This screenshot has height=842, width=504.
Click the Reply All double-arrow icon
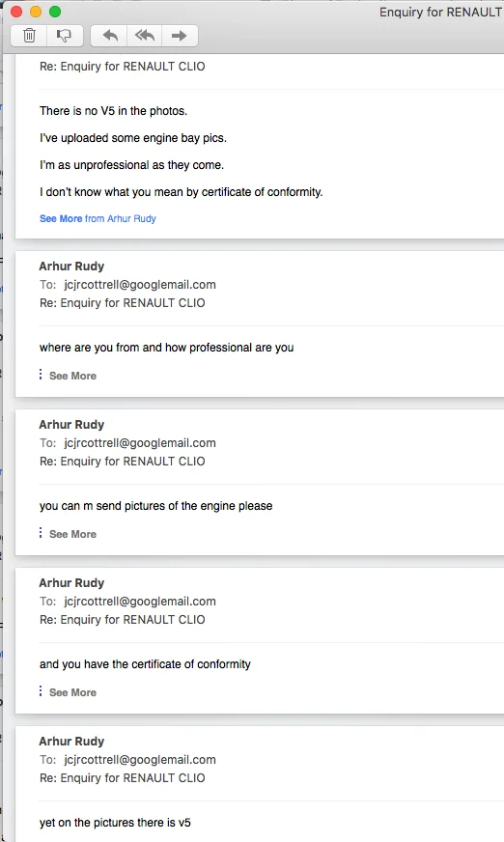coord(145,36)
